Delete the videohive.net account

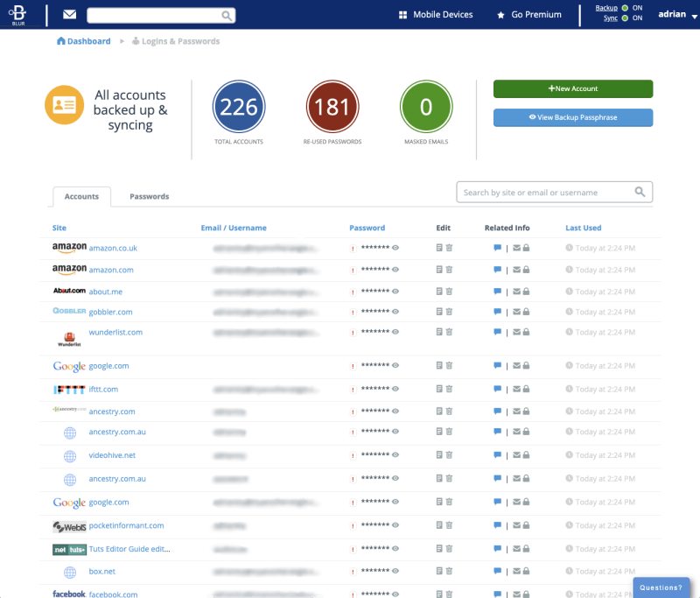[449, 454]
